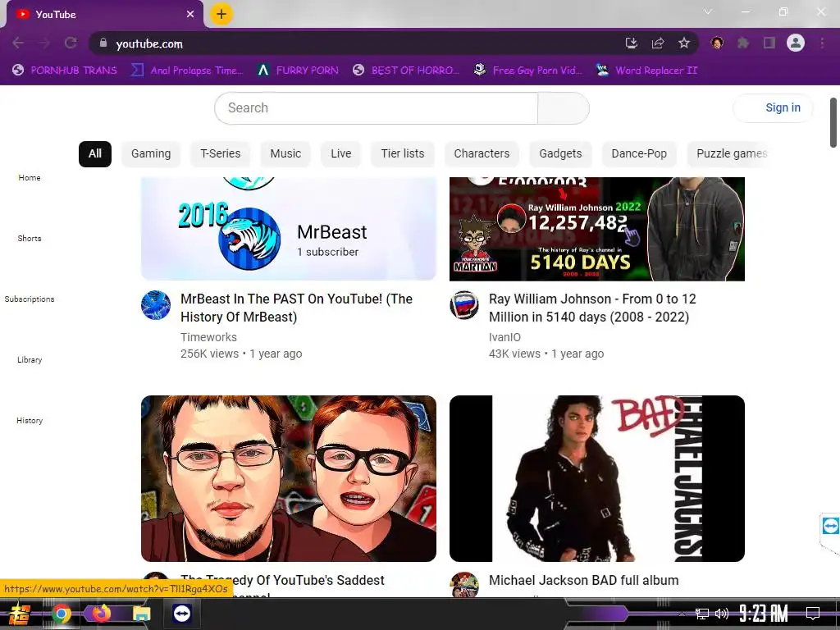
Task: Select the Tier lists filter chip
Action: click(x=402, y=153)
